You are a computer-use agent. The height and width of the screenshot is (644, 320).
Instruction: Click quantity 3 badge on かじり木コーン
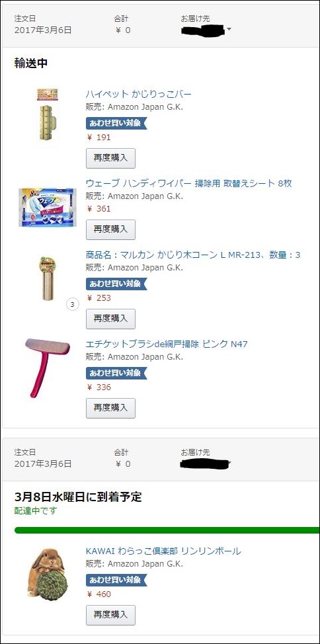(x=72, y=305)
